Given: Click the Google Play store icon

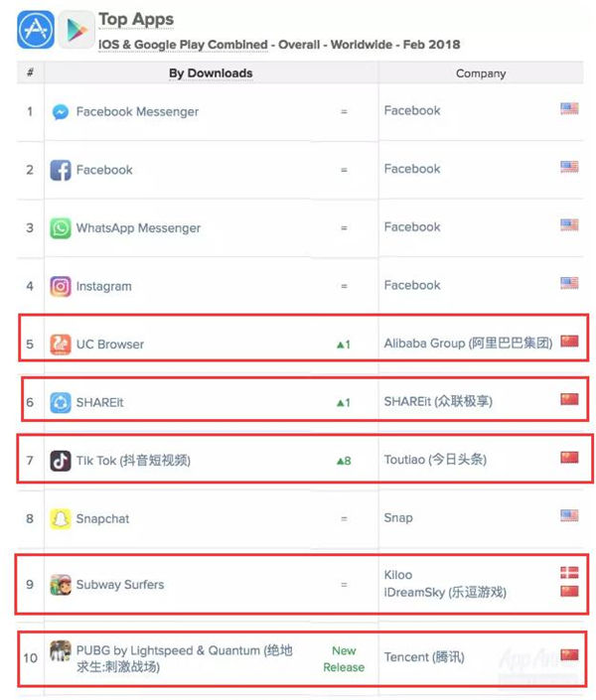Looking at the screenshot, I should click(x=76, y=30).
